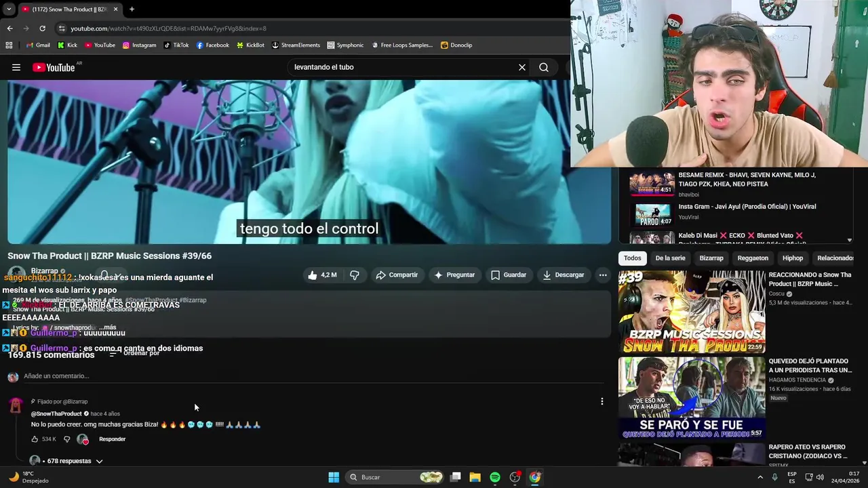
Task: Select the Todos filter chip
Action: pyautogui.click(x=633, y=258)
